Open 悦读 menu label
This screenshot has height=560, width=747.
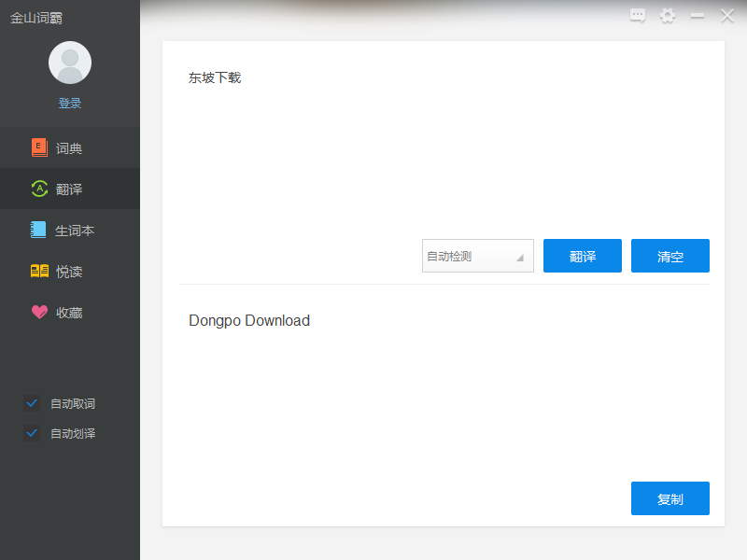coord(69,272)
